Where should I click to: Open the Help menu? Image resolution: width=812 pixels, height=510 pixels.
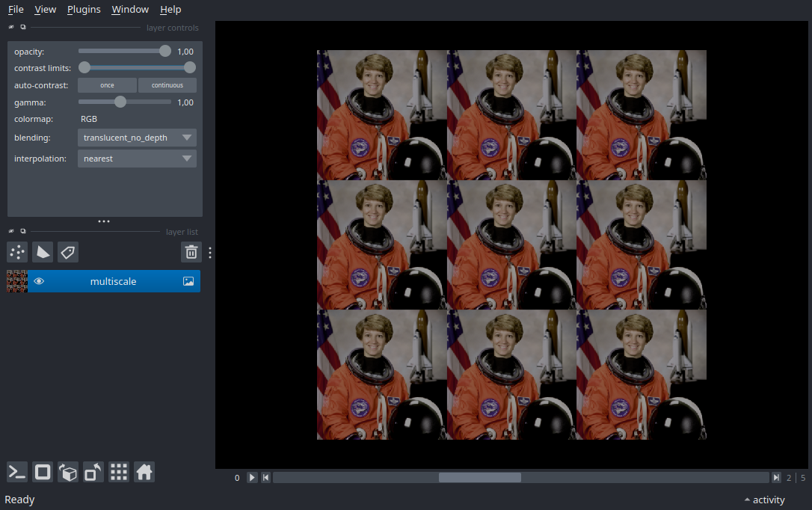[x=170, y=9]
